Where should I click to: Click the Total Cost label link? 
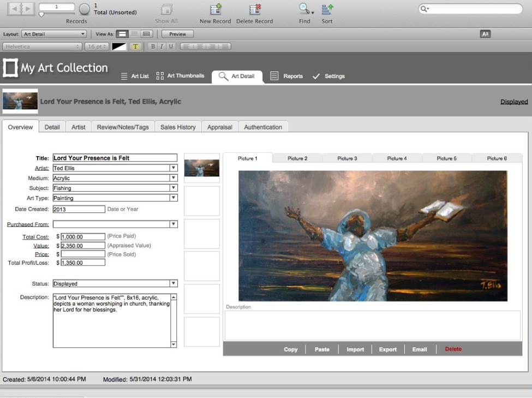tap(35, 237)
